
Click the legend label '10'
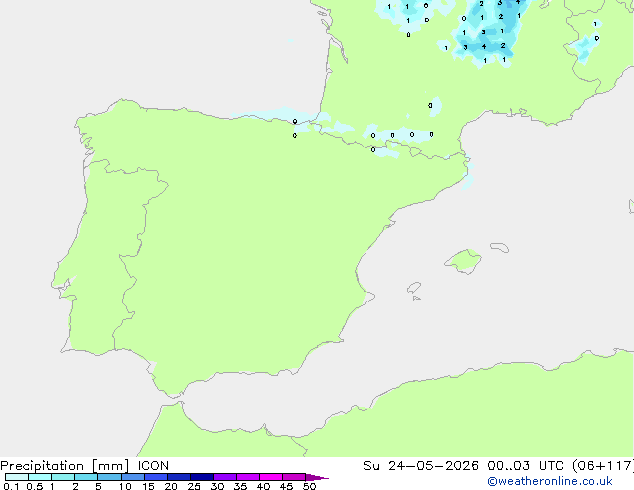click(125, 486)
